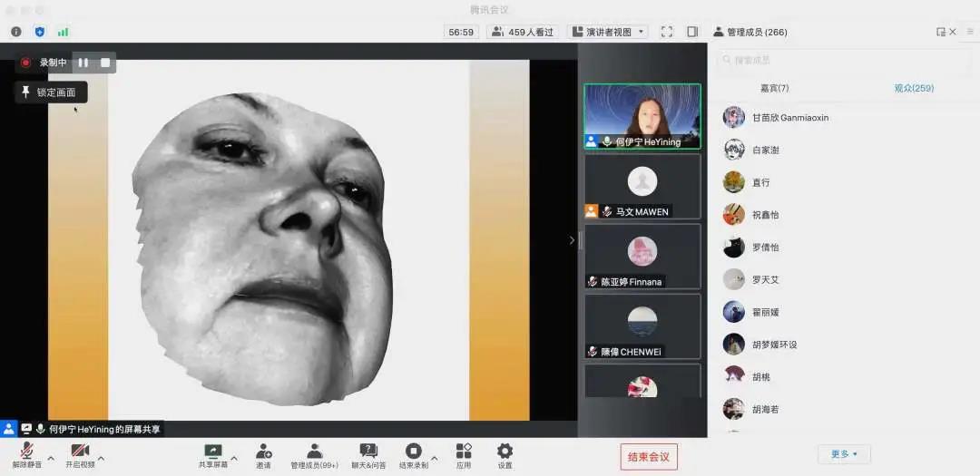The image size is (980, 476).
Task: Enter fullscreen using the top bar icon
Action: [667, 32]
